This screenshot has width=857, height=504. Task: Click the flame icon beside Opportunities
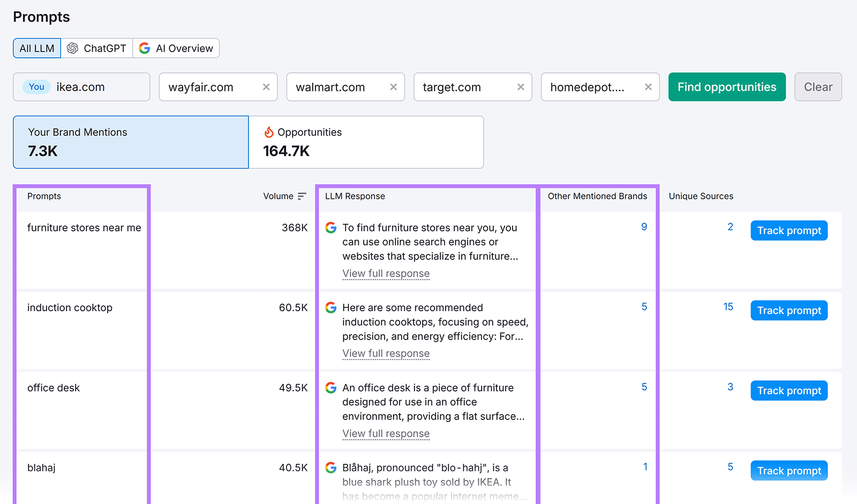click(x=269, y=132)
